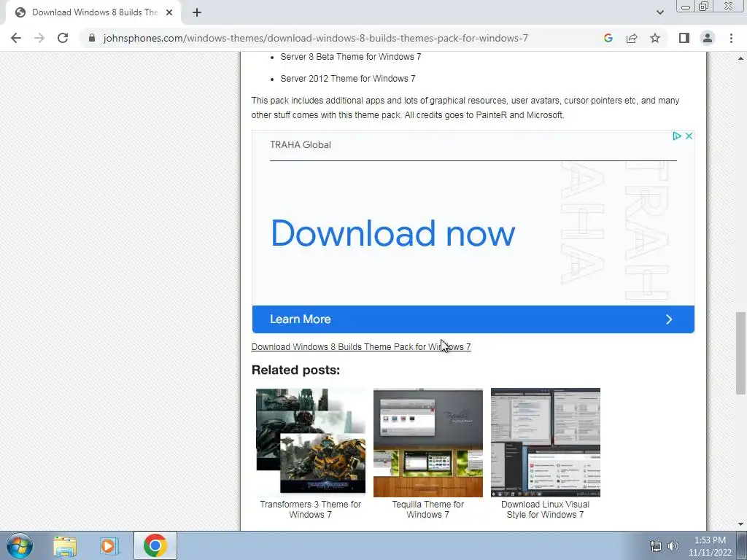747x560 pixels.
Task: Launch Windows Media Player from taskbar
Action: pyautogui.click(x=109, y=545)
